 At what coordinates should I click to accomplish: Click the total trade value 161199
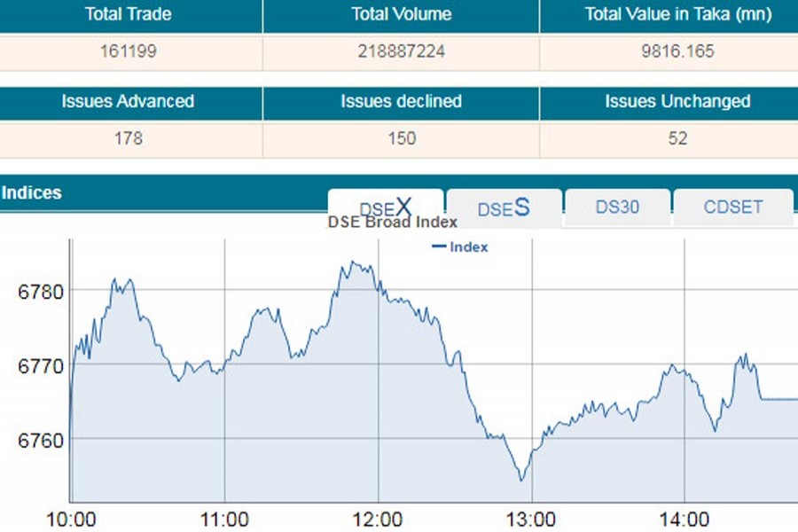pos(128,51)
